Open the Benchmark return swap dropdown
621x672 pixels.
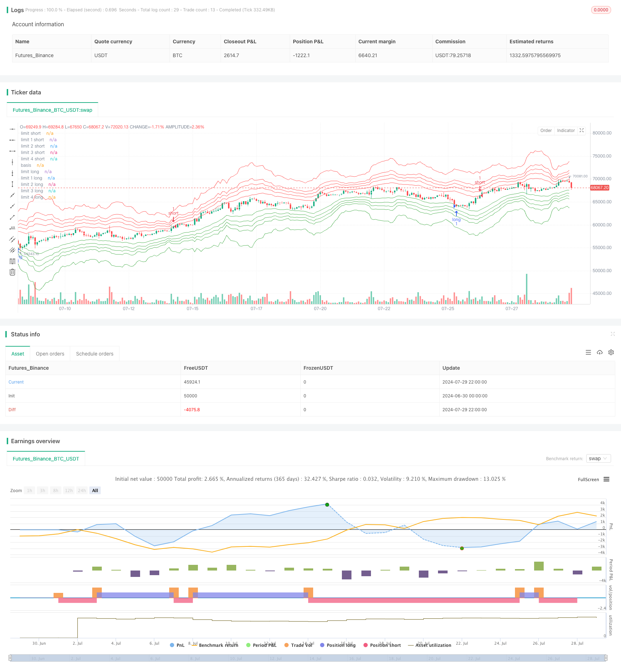click(x=599, y=458)
